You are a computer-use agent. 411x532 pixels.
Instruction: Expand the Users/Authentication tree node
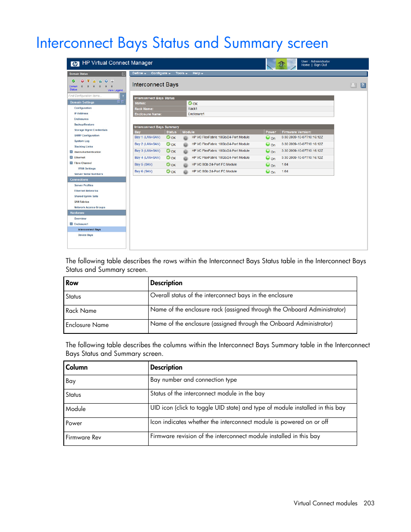point(71,152)
